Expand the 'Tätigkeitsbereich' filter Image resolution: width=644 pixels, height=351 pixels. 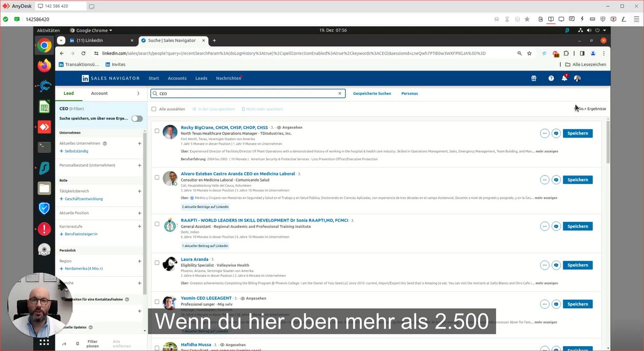point(140,191)
